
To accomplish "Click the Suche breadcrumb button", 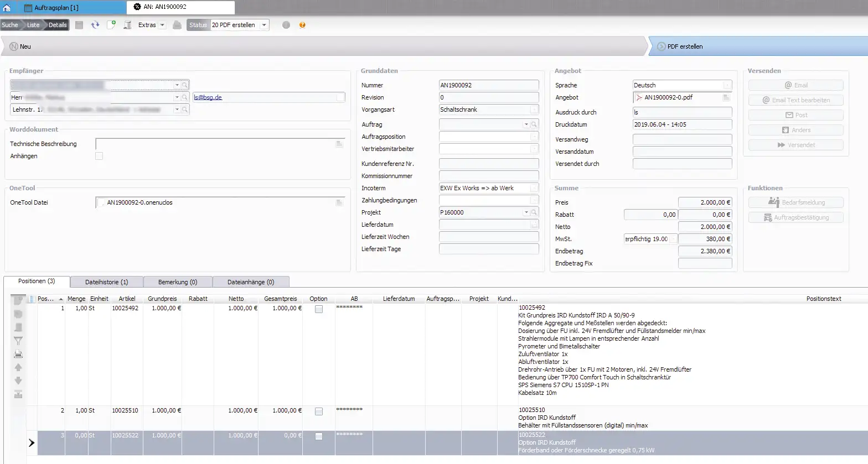I will tap(10, 25).
